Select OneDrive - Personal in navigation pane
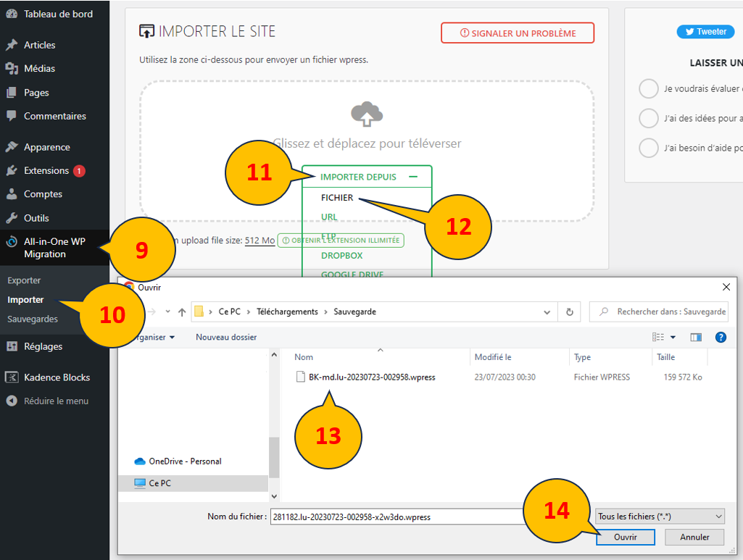 pyautogui.click(x=185, y=461)
